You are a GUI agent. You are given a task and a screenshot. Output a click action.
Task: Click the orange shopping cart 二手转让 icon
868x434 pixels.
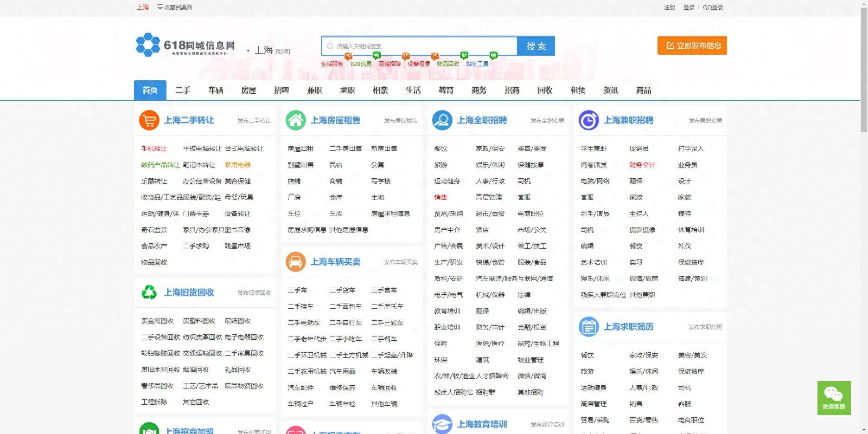[x=149, y=120]
